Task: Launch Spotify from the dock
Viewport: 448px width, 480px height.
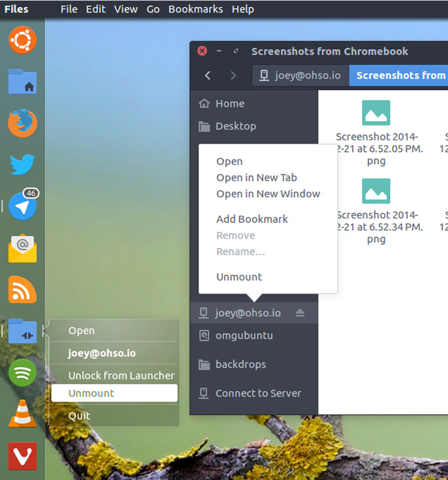Action: tap(23, 373)
